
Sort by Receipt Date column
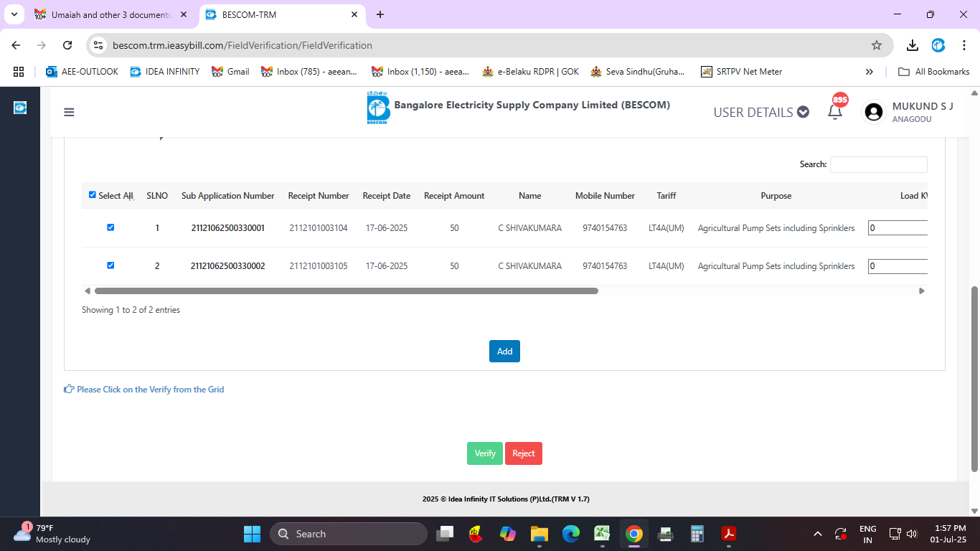(387, 196)
